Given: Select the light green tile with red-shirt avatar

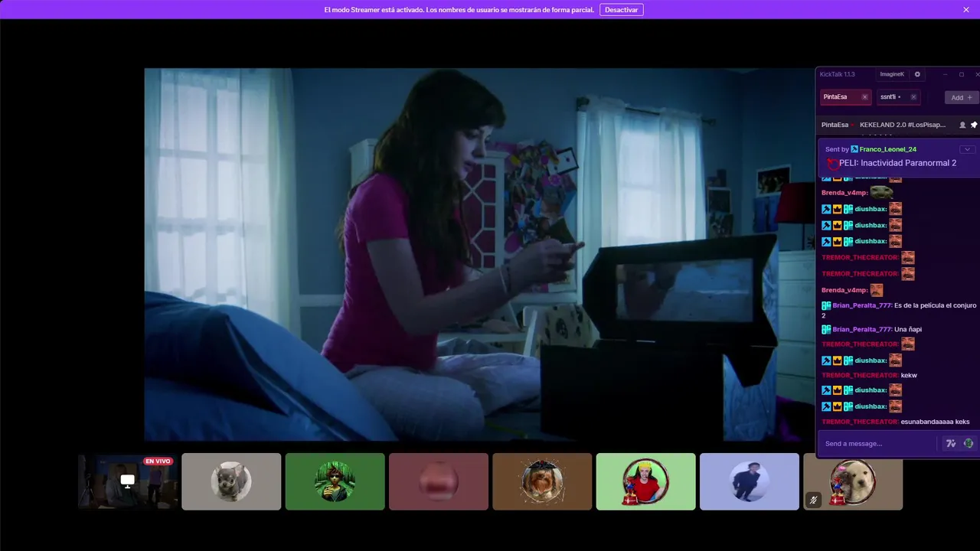Looking at the screenshot, I should [x=646, y=481].
